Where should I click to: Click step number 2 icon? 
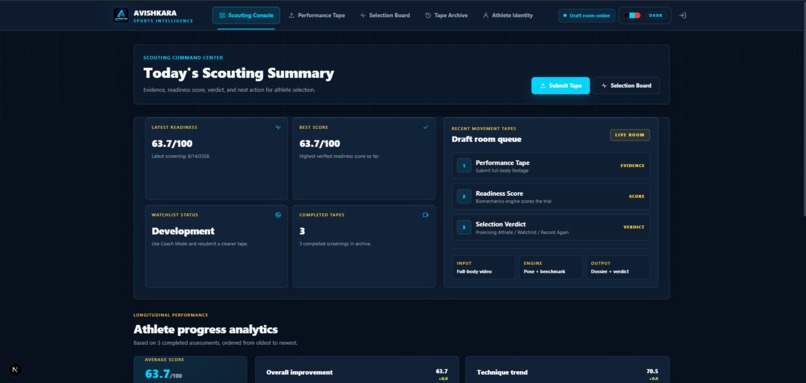coord(464,196)
